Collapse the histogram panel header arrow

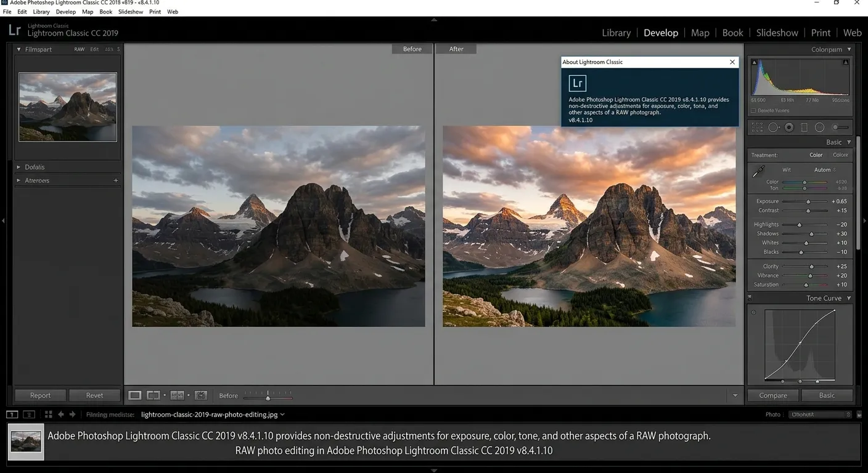click(849, 49)
